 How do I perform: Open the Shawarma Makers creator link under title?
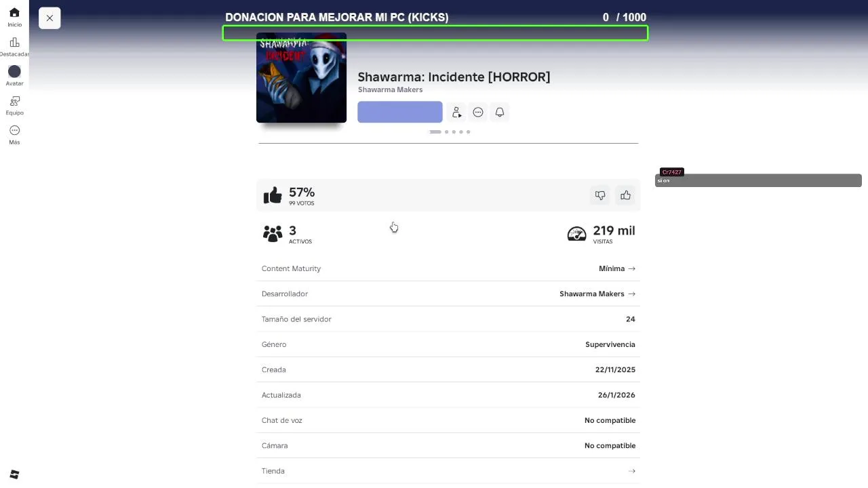pyautogui.click(x=390, y=89)
